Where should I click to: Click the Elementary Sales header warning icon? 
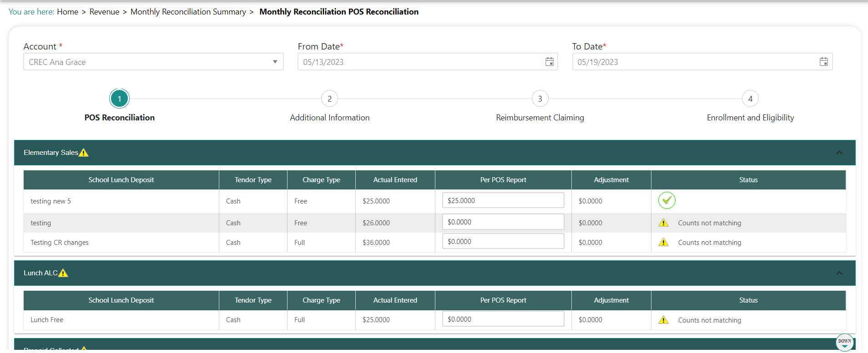[84, 153]
